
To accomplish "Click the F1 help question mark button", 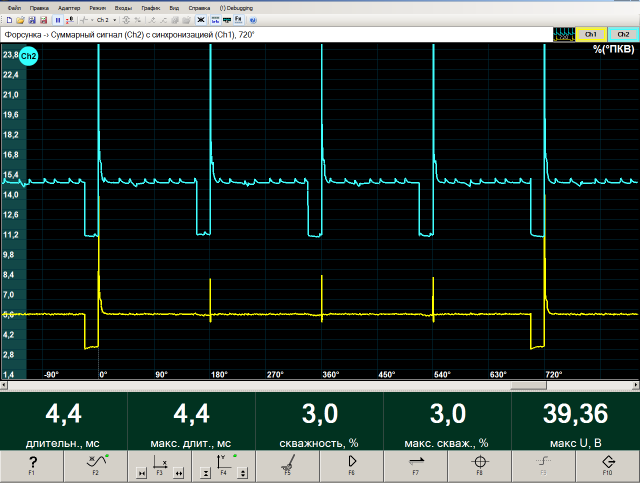I will click(x=32, y=464).
